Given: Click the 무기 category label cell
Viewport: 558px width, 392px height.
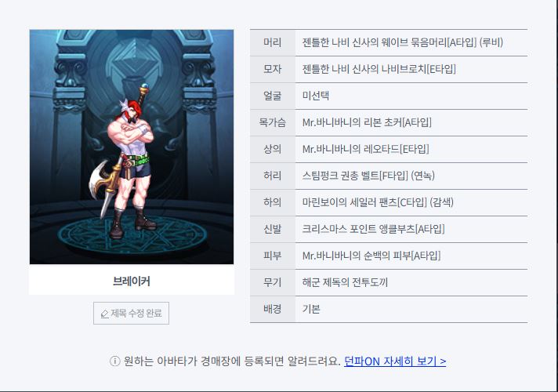Looking at the screenshot, I should (x=273, y=282).
